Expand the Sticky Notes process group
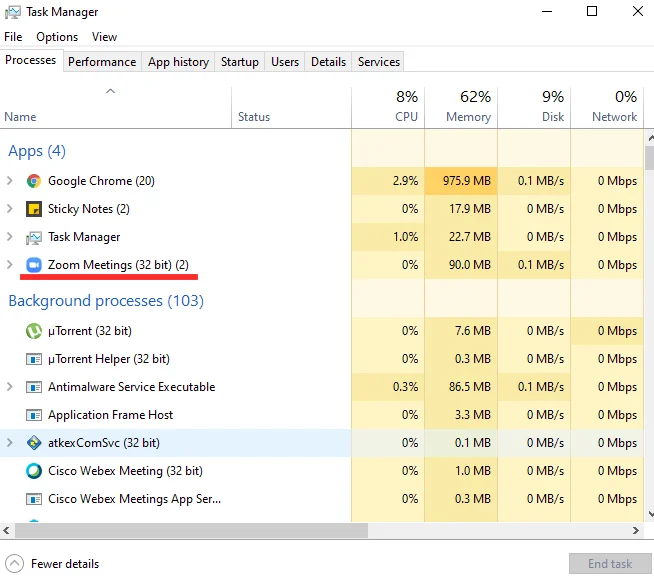 [10, 209]
